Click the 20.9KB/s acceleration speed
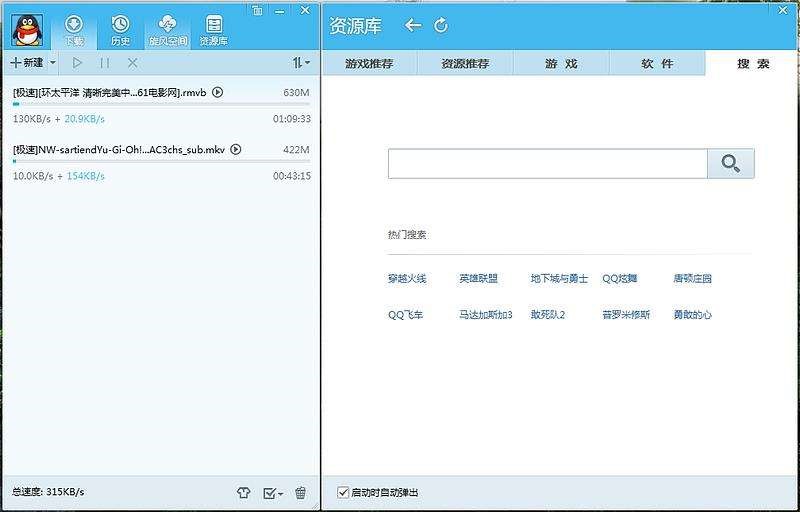This screenshot has width=800, height=512. click(85, 119)
